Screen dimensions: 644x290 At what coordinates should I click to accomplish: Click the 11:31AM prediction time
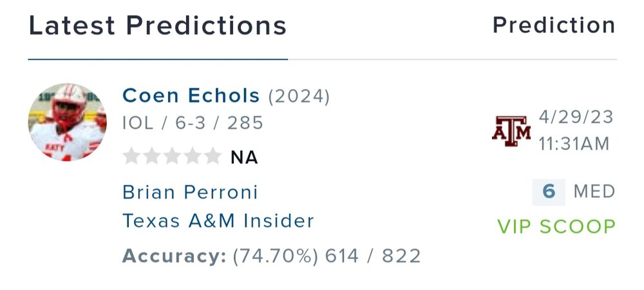(574, 144)
